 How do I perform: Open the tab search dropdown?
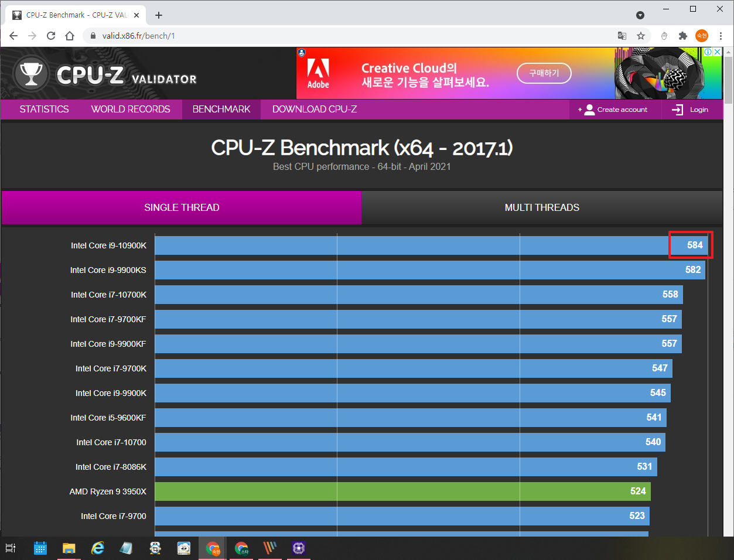point(640,15)
